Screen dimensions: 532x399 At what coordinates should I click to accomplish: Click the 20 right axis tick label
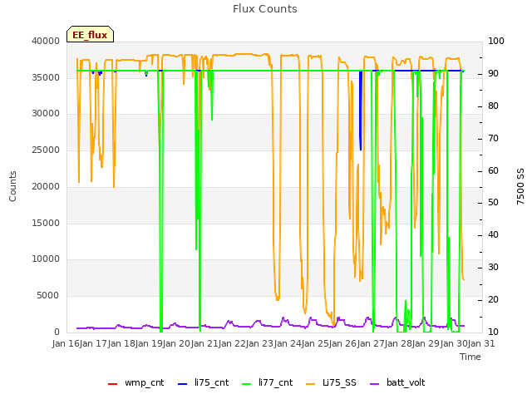coord(493,299)
